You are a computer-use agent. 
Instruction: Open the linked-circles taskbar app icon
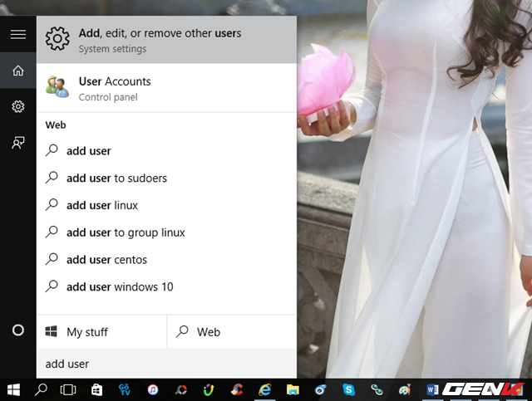tap(377, 390)
